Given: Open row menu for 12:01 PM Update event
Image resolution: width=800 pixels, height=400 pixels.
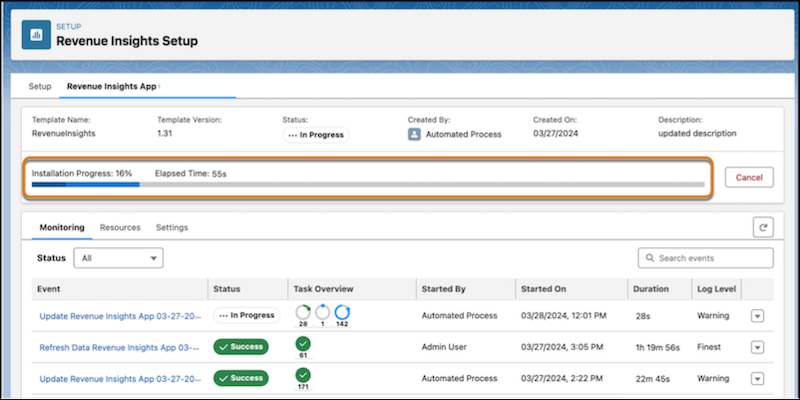Looking at the screenshot, I should click(x=758, y=316).
